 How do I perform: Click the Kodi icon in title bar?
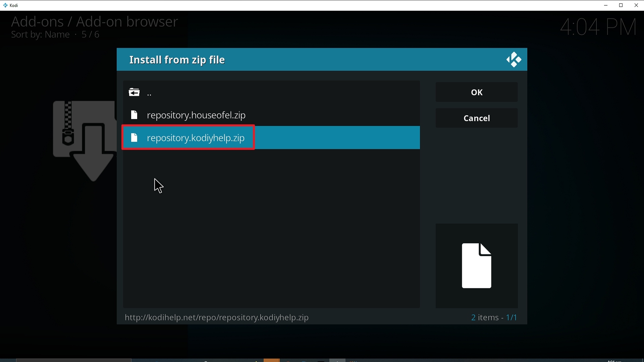(x=5, y=5)
